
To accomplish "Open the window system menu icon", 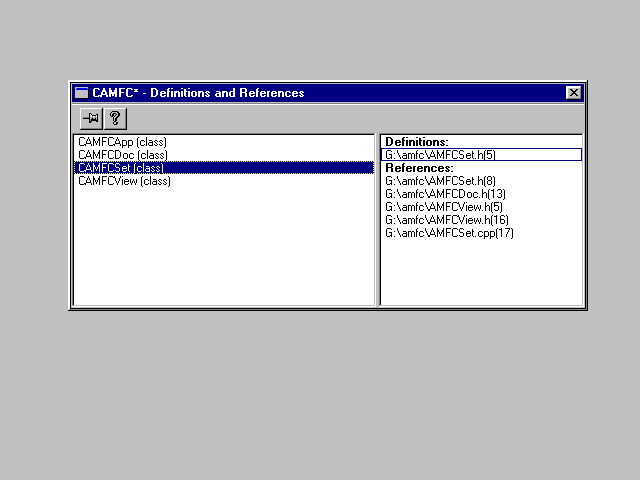I will [81, 93].
